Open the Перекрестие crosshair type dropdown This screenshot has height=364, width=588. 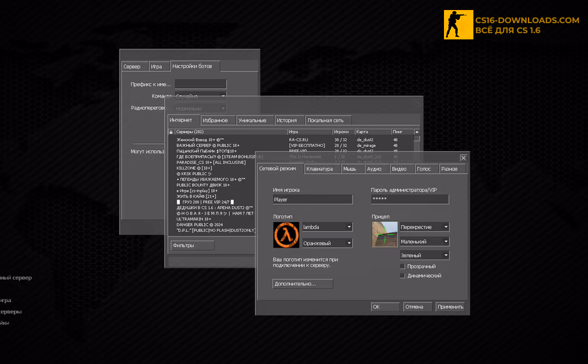pos(425,227)
